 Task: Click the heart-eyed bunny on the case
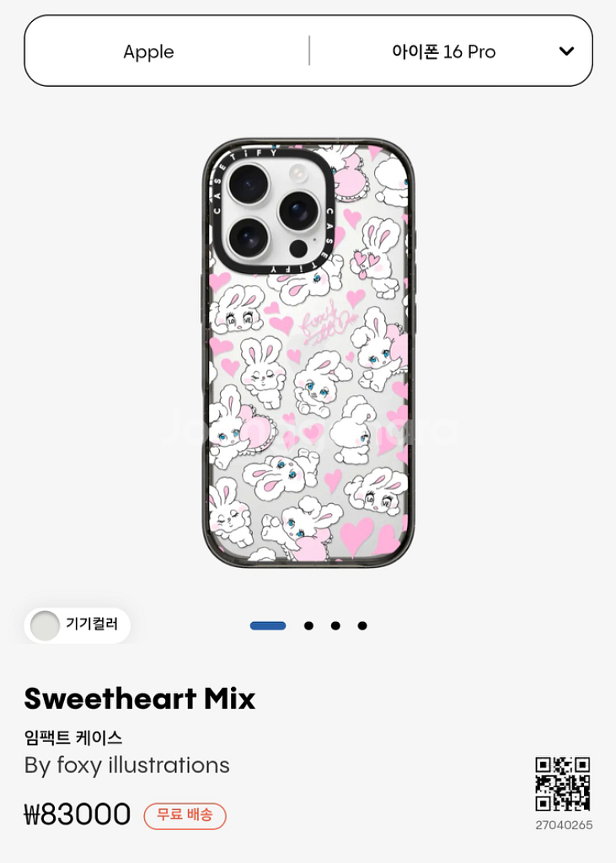377,256
